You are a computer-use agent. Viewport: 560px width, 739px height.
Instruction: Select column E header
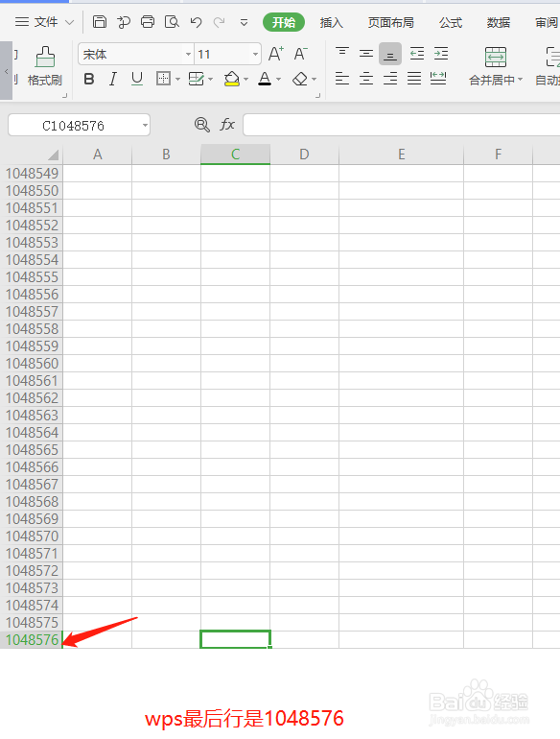[401, 155]
